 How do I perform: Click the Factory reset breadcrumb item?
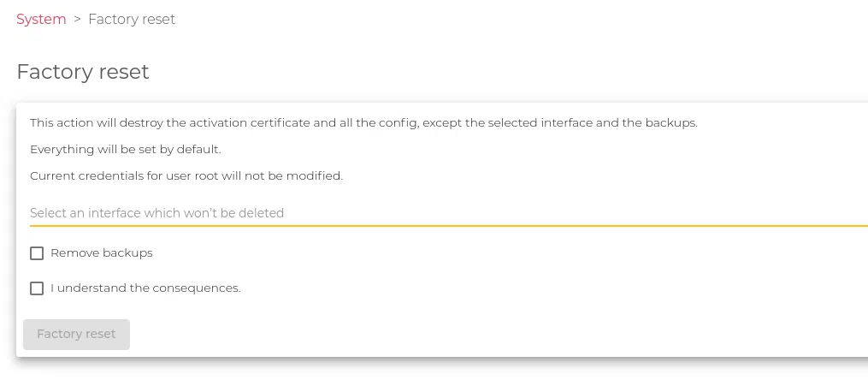[132, 19]
